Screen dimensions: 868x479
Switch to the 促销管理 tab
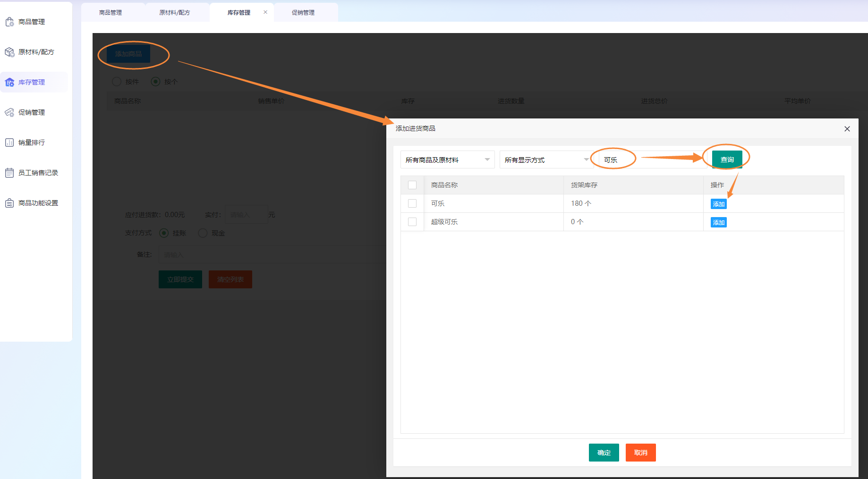(x=303, y=13)
